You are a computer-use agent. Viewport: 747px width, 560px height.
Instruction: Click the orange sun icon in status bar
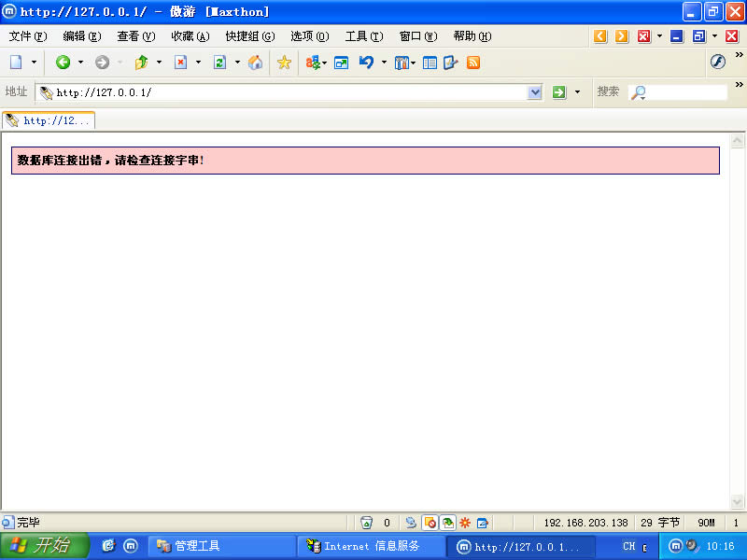click(x=465, y=523)
